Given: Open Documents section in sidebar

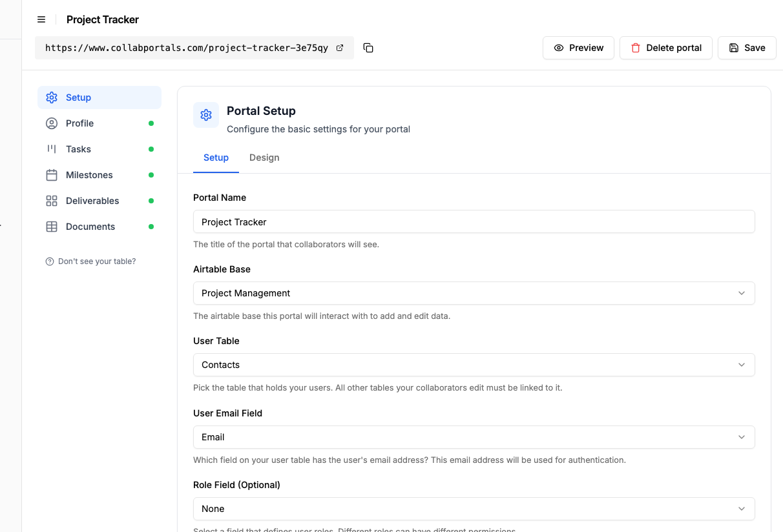Looking at the screenshot, I should [99, 227].
